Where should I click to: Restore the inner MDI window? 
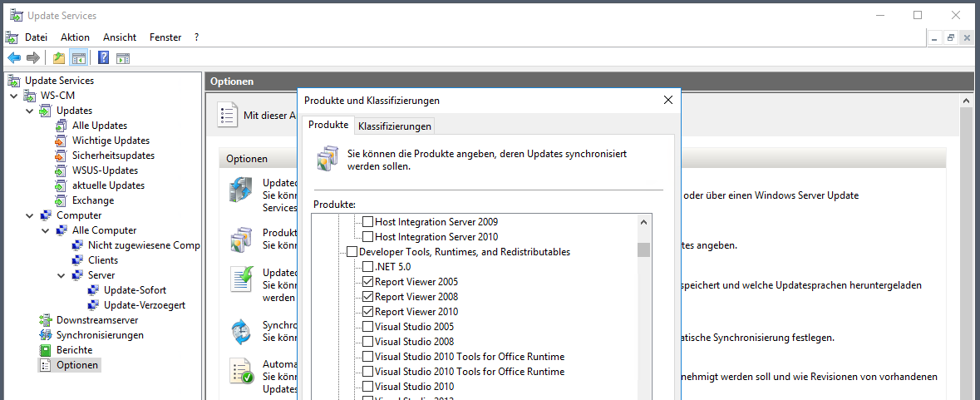(951, 38)
